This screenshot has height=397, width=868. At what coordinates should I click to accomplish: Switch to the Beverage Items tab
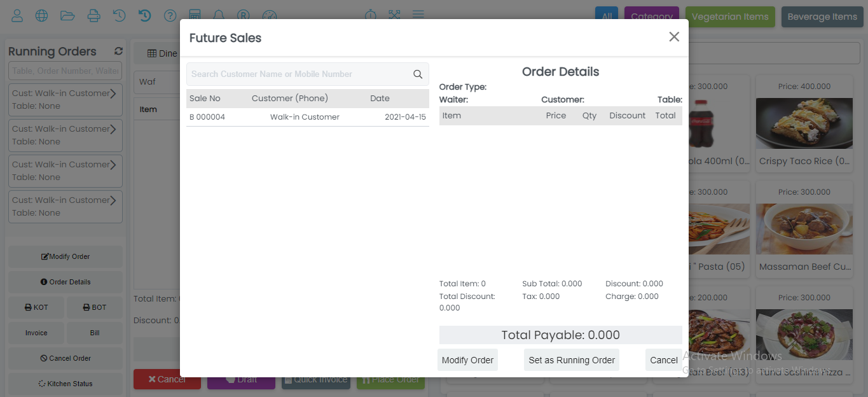click(x=822, y=17)
